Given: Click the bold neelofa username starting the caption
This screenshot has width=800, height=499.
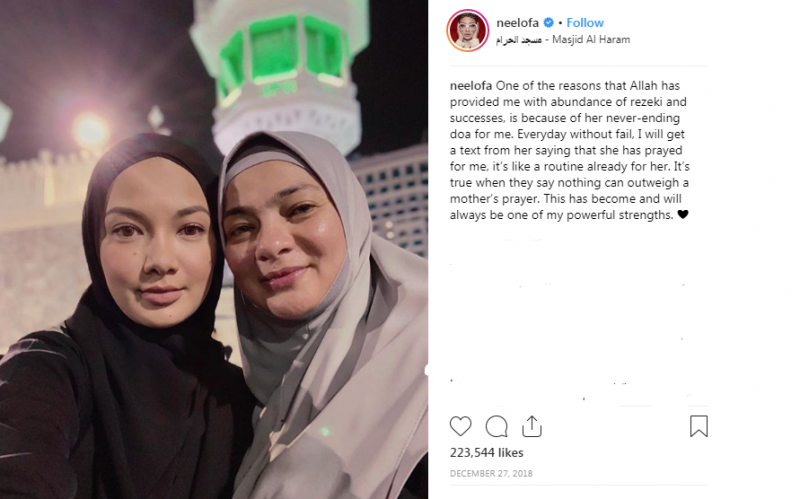Looking at the screenshot, I should [x=471, y=86].
